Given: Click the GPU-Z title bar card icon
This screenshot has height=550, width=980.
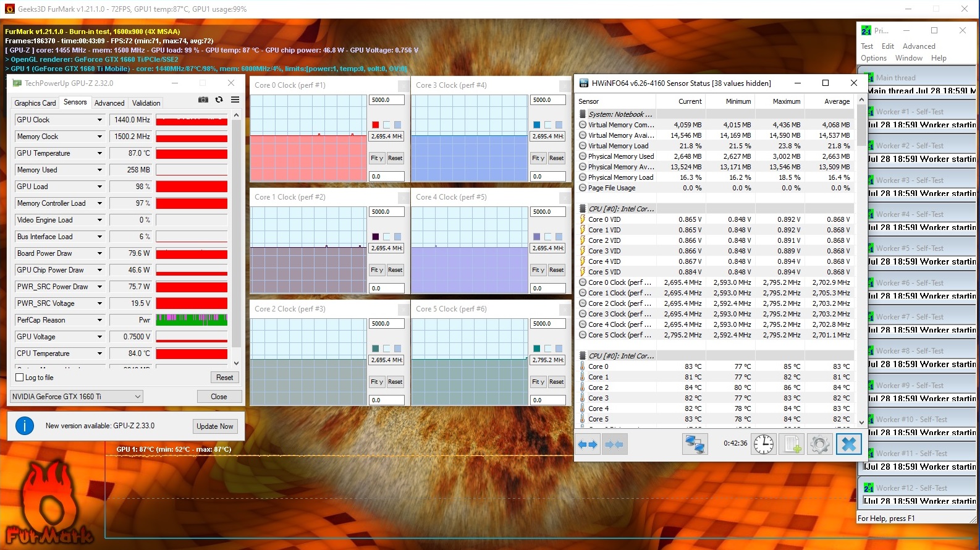Looking at the screenshot, I should (x=17, y=83).
